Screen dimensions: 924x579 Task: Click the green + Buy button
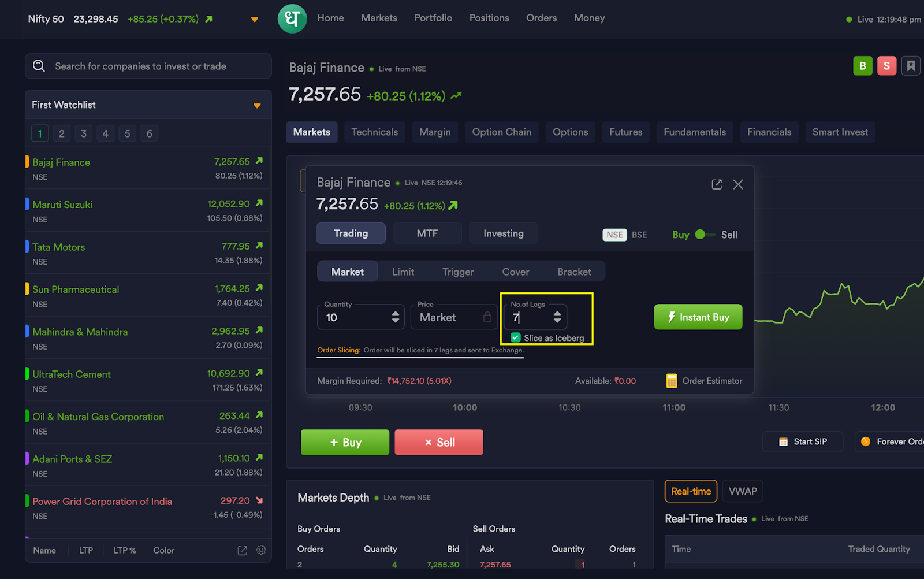pyautogui.click(x=345, y=442)
